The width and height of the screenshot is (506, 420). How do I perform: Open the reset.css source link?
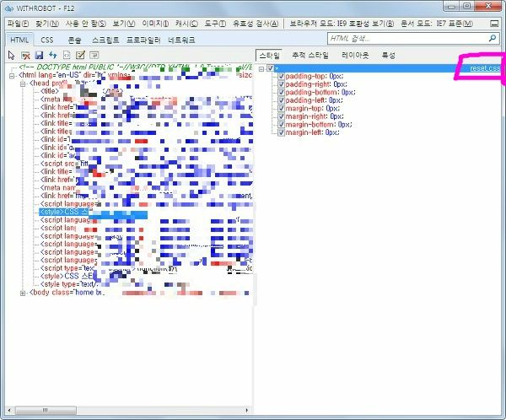[485, 68]
